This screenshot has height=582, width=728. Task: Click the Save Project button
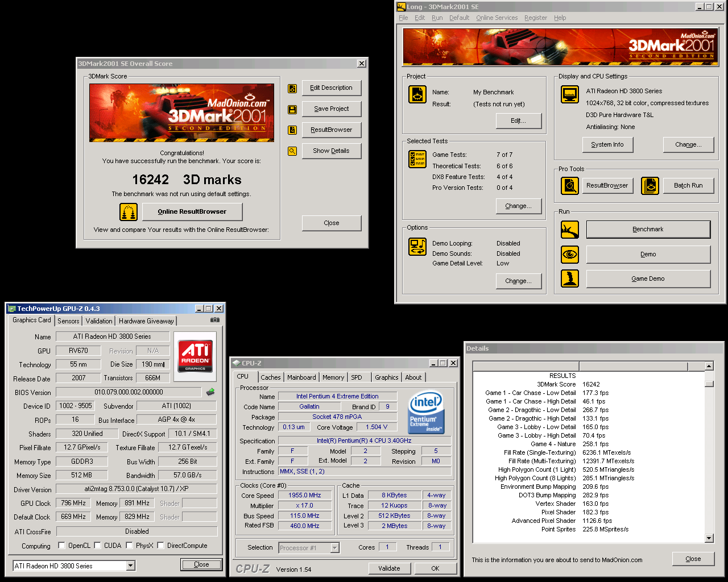point(332,109)
